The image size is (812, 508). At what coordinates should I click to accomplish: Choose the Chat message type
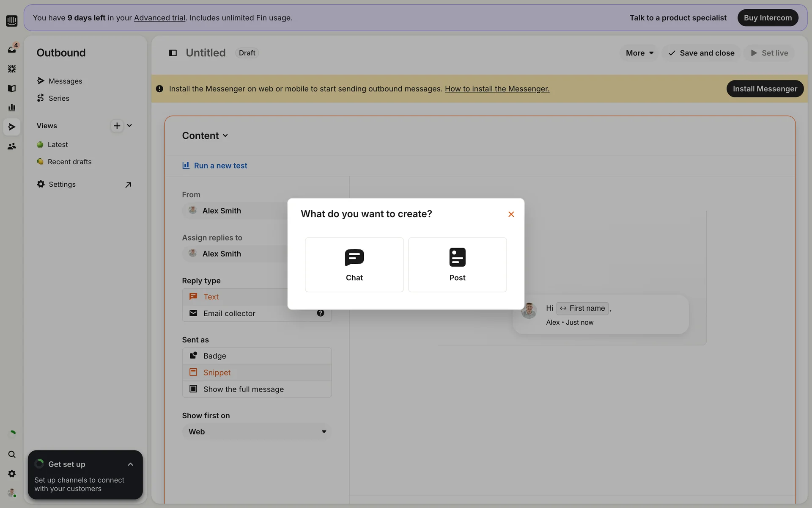coord(354,265)
